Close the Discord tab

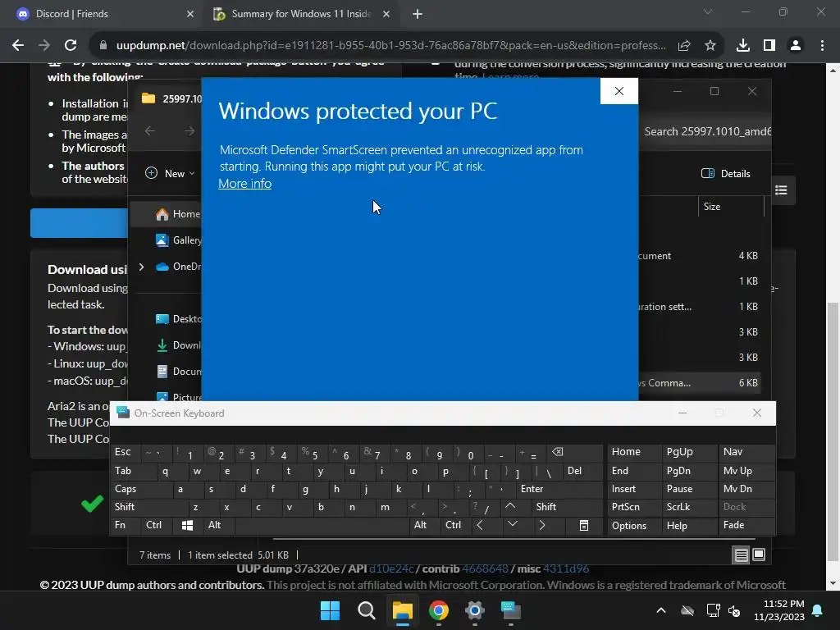(x=190, y=14)
